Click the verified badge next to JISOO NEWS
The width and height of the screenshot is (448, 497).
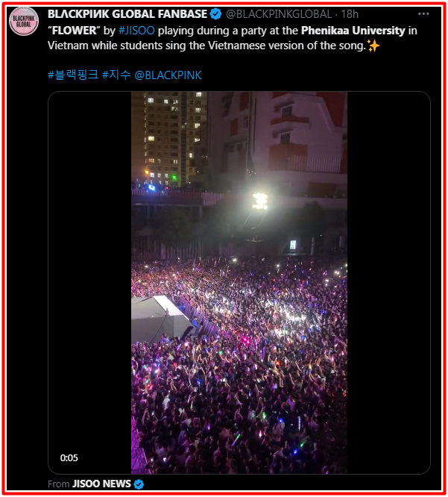[x=139, y=484]
